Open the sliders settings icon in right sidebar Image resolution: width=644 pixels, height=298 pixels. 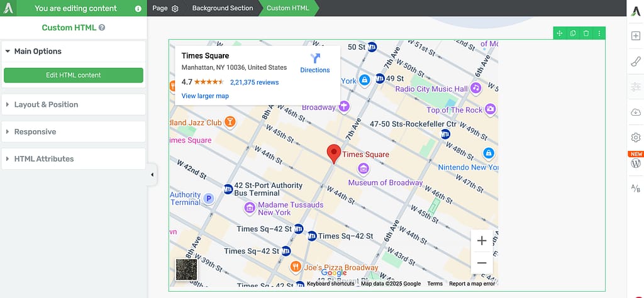636,87
